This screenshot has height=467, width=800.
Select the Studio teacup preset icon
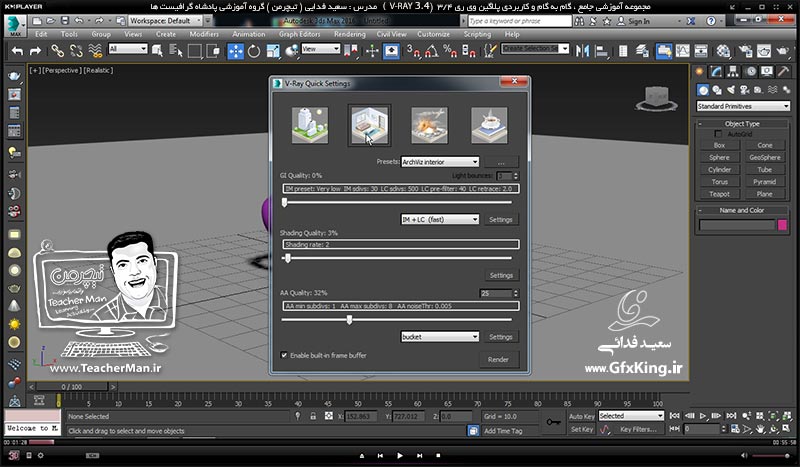(x=489, y=125)
